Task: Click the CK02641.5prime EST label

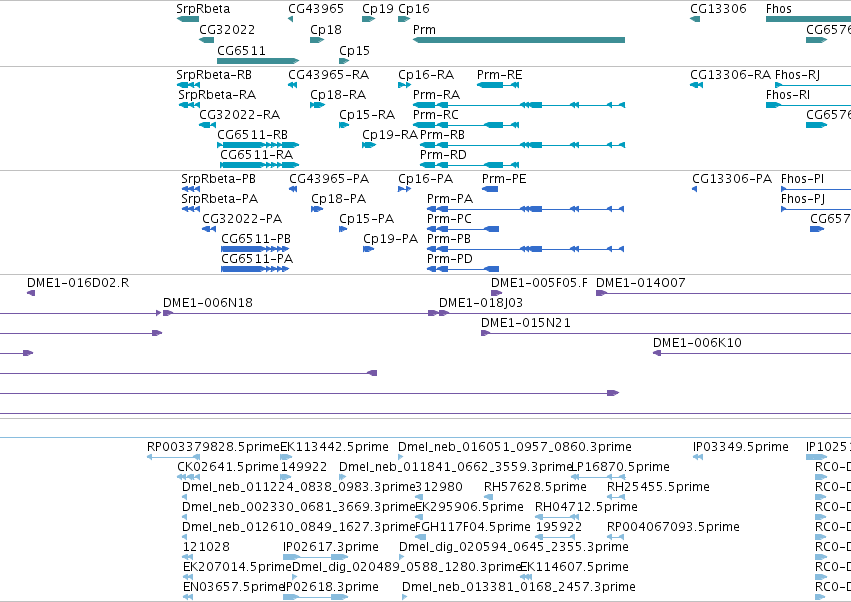Action: coord(227,467)
